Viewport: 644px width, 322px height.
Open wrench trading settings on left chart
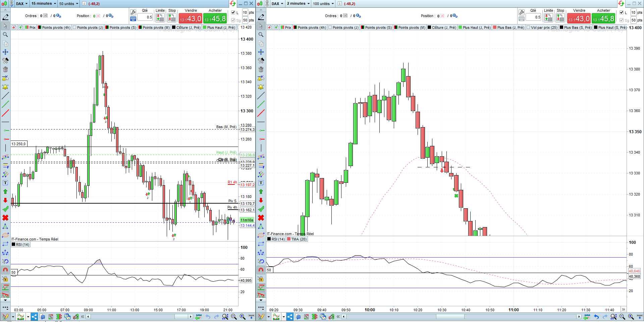coord(133,12)
